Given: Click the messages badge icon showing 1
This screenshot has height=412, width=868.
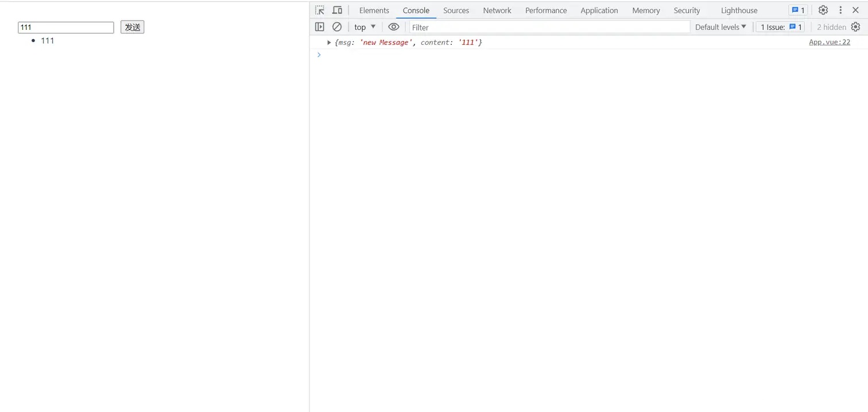Looking at the screenshot, I should point(798,10).
